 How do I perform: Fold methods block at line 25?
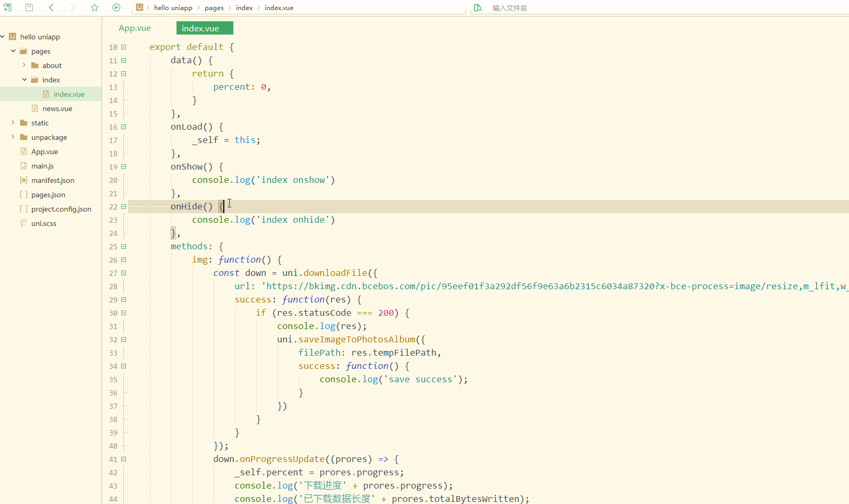[123, 246]
